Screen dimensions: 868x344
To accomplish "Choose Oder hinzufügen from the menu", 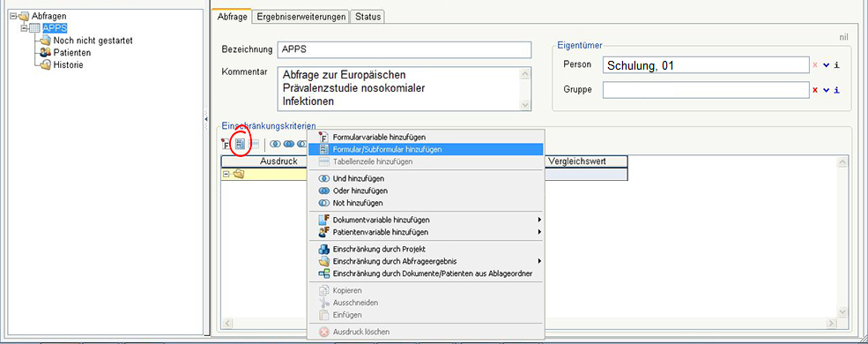I will click(427, 191).
